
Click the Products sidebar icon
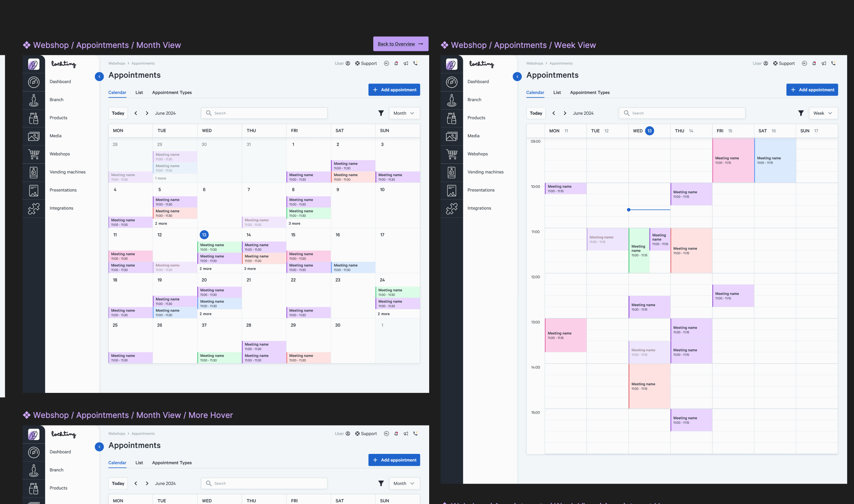33,118
